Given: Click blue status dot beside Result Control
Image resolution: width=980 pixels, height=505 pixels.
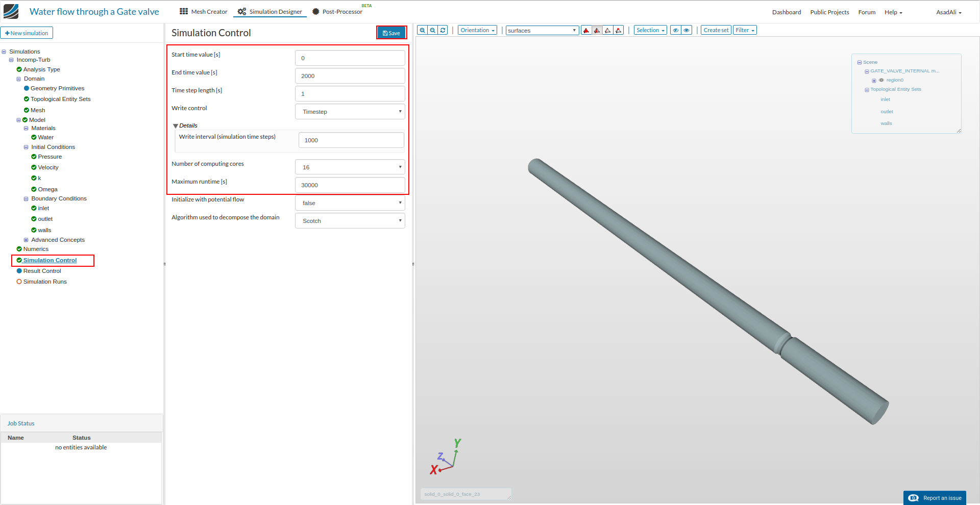Looking at the screenshot, I should click(19, 271).
